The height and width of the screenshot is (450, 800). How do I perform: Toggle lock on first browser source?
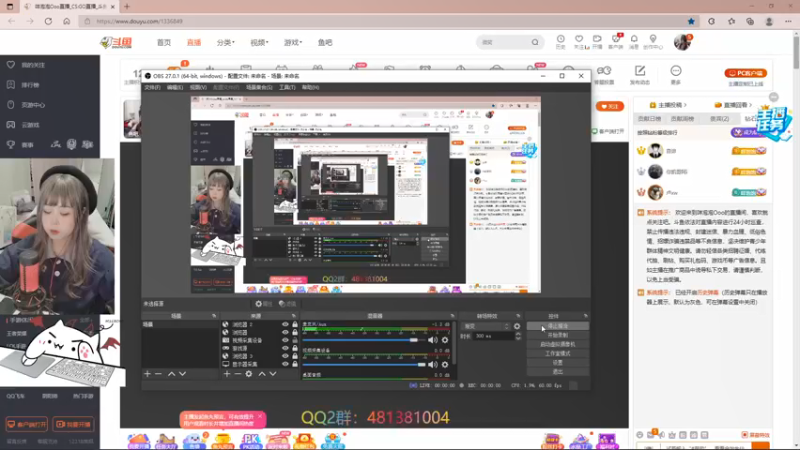[295, 324]
